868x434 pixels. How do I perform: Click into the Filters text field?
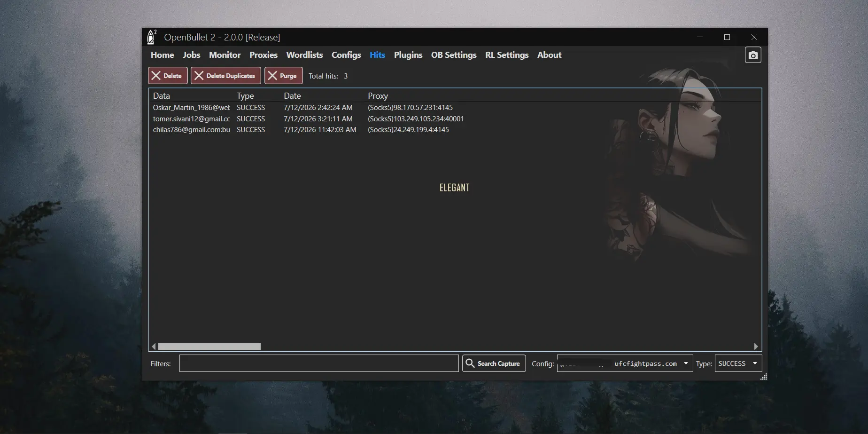[319, 363]
